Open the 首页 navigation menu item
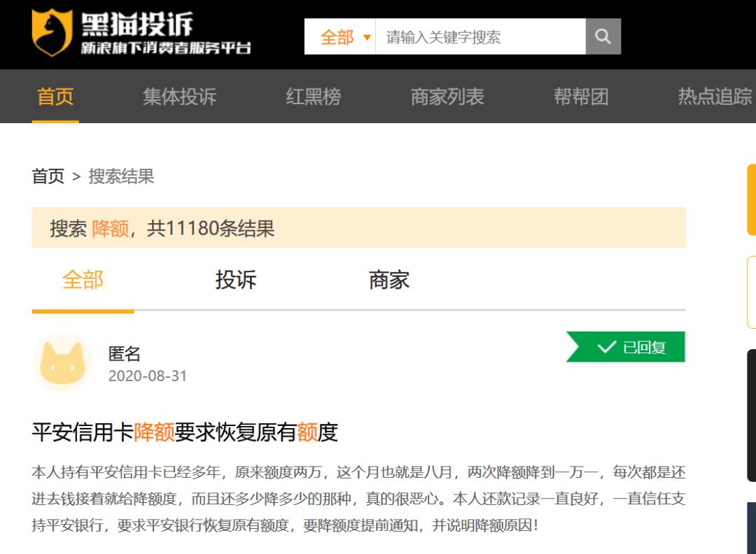 pos(55,97)
